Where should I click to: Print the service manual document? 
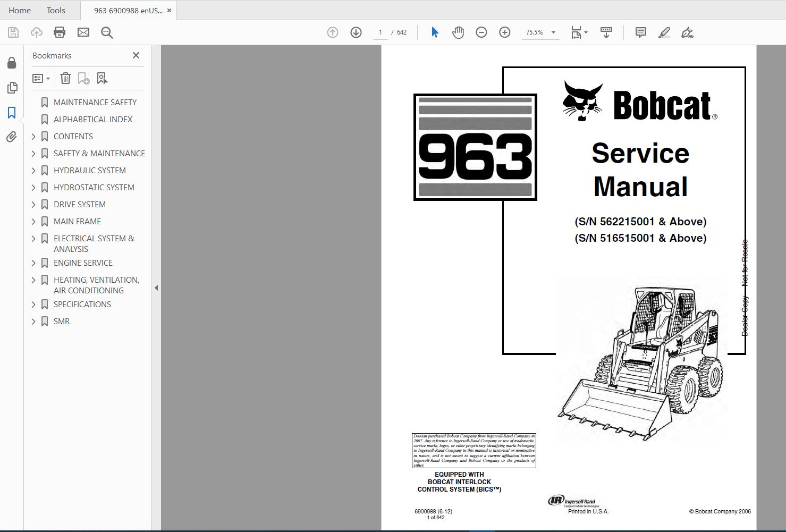(59, 32)
